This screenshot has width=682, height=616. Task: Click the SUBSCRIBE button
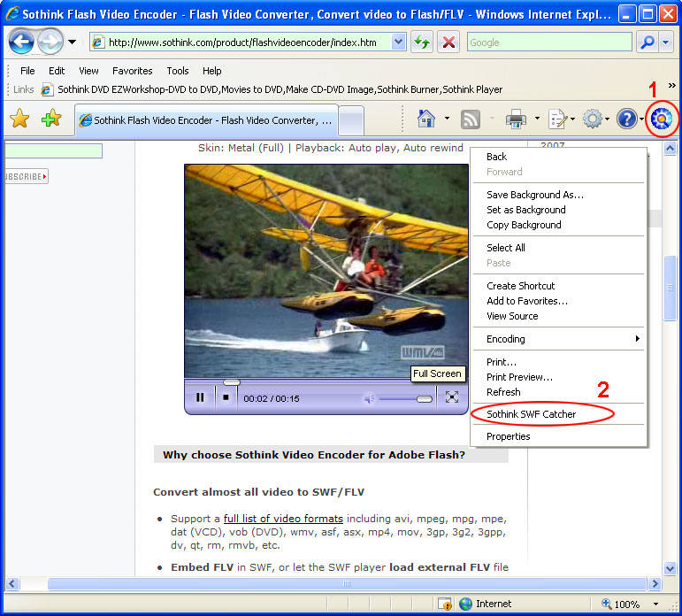pyautogui.click(x=27, y=176)
